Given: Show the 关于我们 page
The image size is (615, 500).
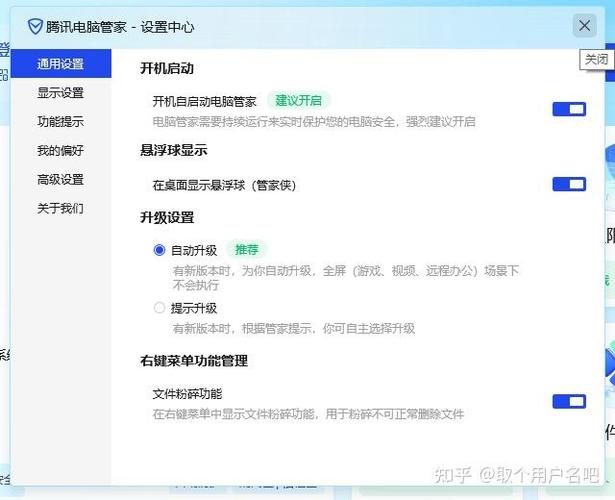Looking at the screenshot, I should coord(60,209).
